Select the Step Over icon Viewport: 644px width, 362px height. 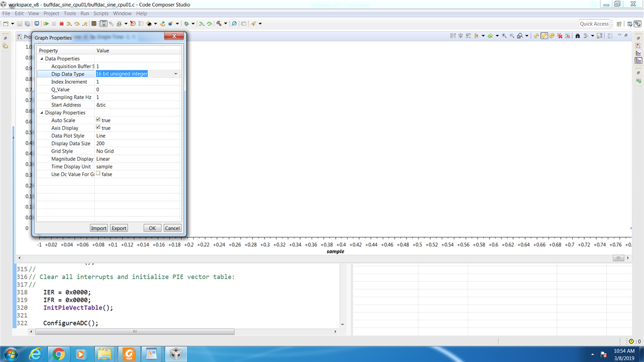click(x=76, y=24)
